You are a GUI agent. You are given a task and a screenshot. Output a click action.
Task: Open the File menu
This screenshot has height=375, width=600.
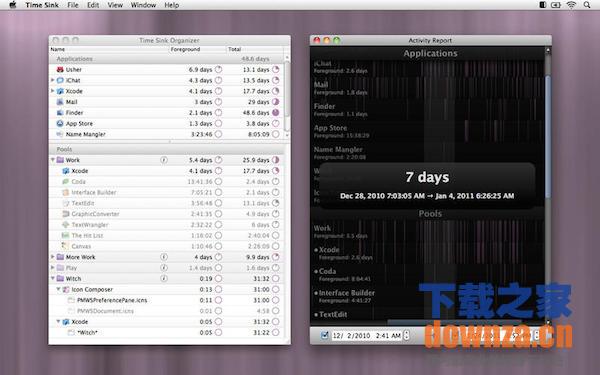pyautogui.click(x=73, y=5)
